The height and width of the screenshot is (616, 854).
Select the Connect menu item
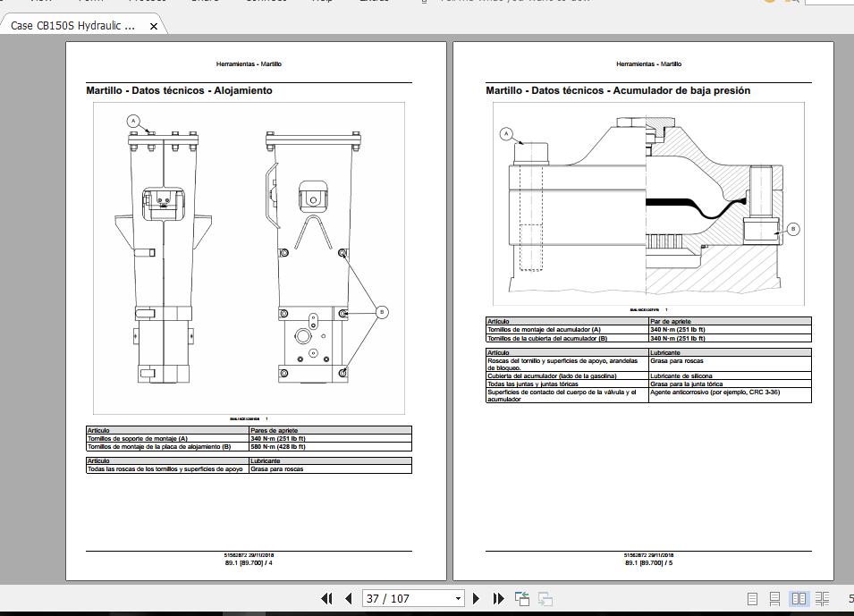264,2
